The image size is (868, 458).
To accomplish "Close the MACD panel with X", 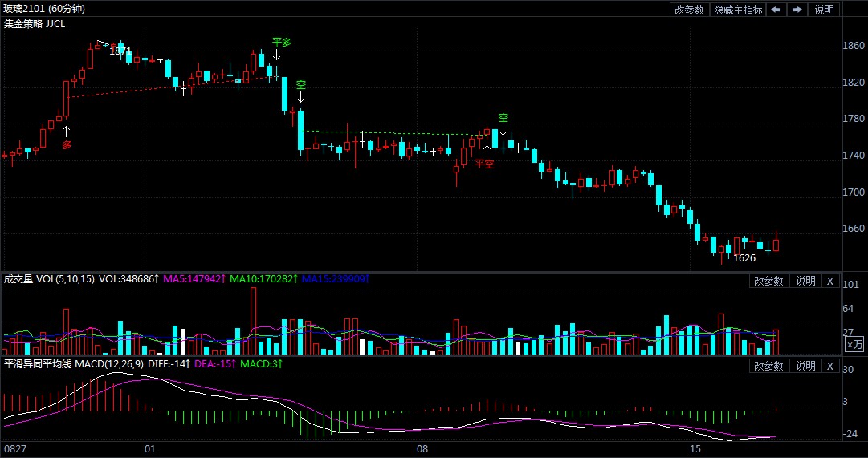I will pyautogui.click(x=830, y=366).
